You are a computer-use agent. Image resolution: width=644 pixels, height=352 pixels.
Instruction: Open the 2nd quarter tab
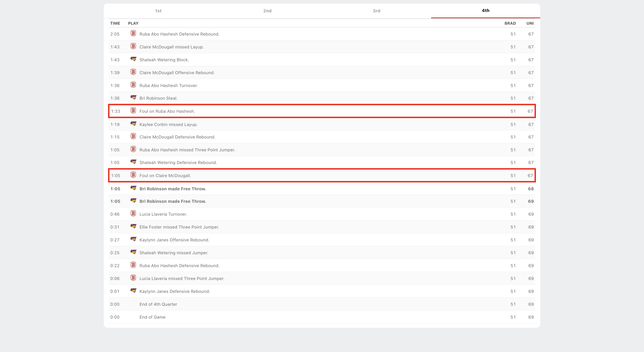[267, 11]
